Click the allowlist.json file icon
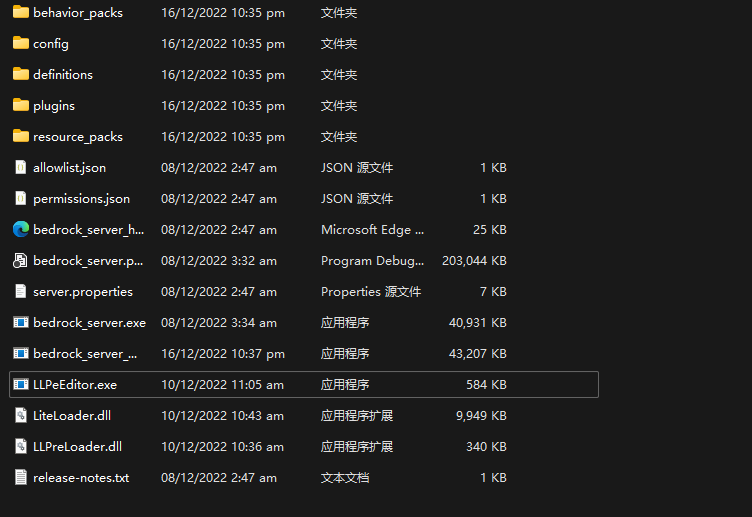Viewport: 752px width, 517px height. (21, 167)
